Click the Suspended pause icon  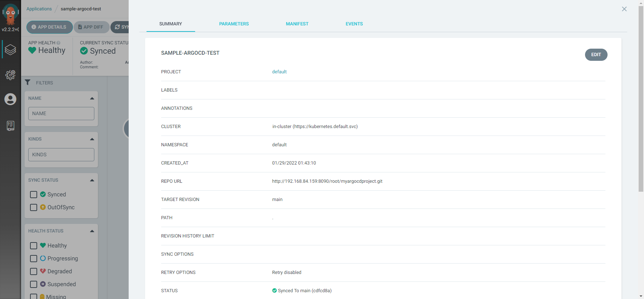pyautogui.click(x=43, y=284)
